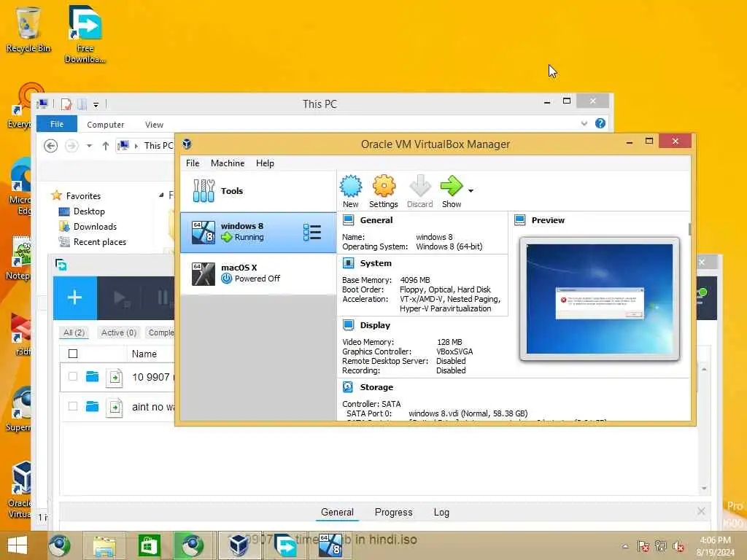Open the VirtualBox File menu

tap(193, 163)
